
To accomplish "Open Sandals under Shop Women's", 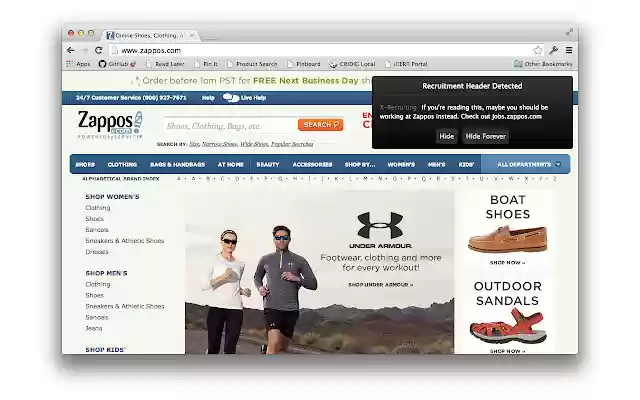I will pos(97,230).
